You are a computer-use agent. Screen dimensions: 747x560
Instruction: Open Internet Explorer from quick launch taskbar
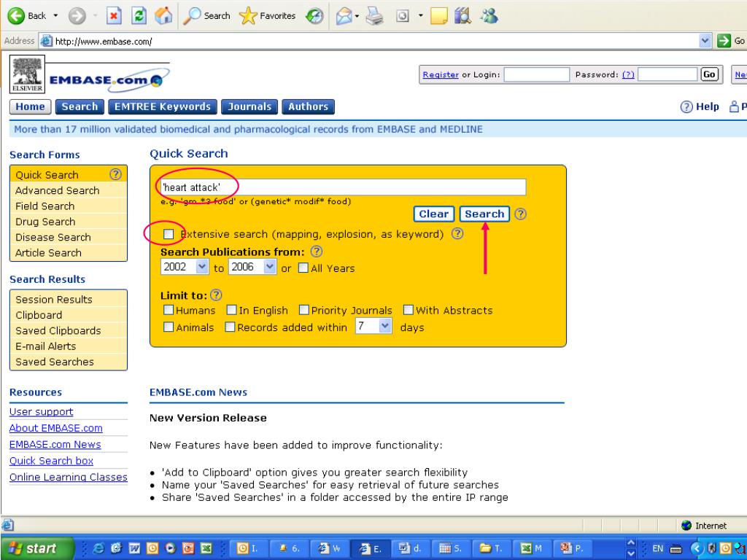pos(98,548)
